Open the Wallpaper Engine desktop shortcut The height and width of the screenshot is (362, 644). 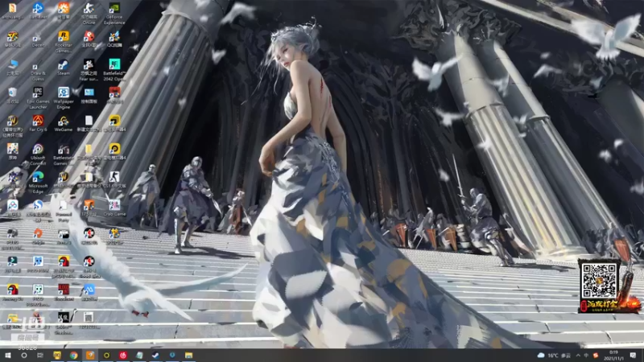click(x=64, y=97)
